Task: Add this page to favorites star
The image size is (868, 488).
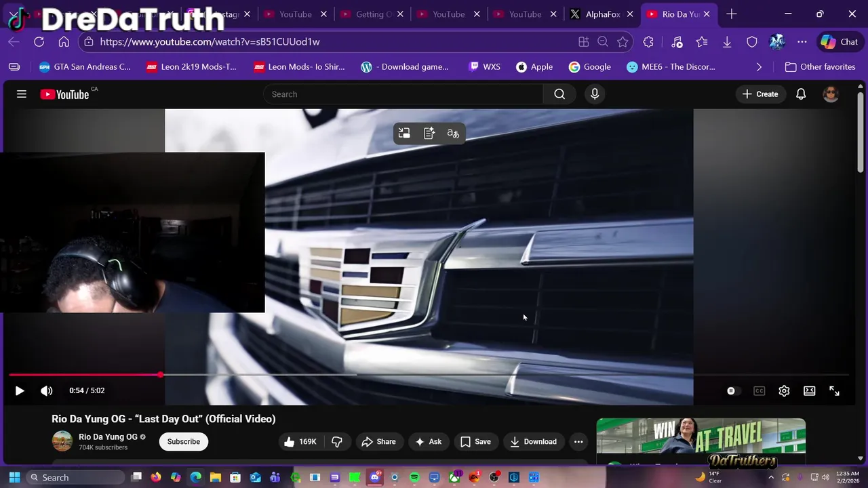Action: click(x=623, y=42)
